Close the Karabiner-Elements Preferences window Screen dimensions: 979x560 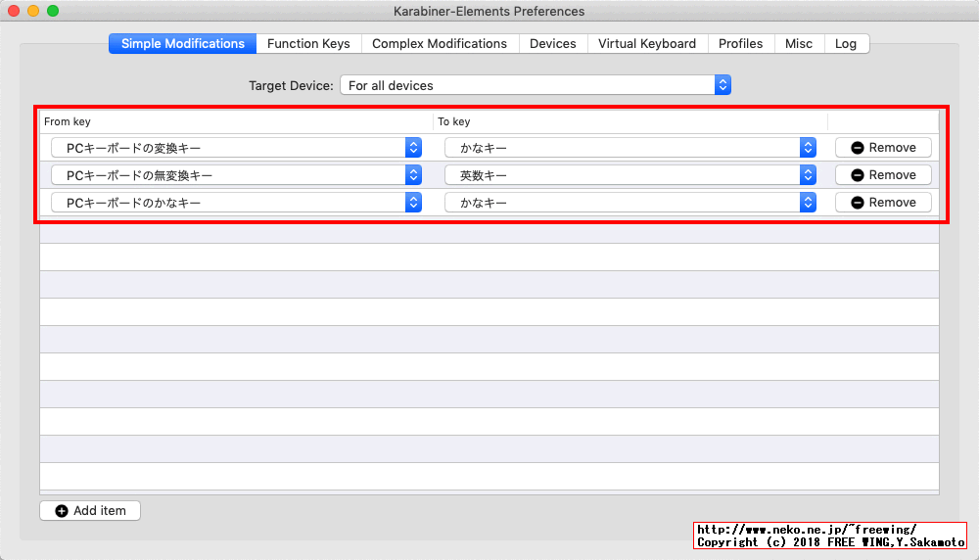pos(14,11)
